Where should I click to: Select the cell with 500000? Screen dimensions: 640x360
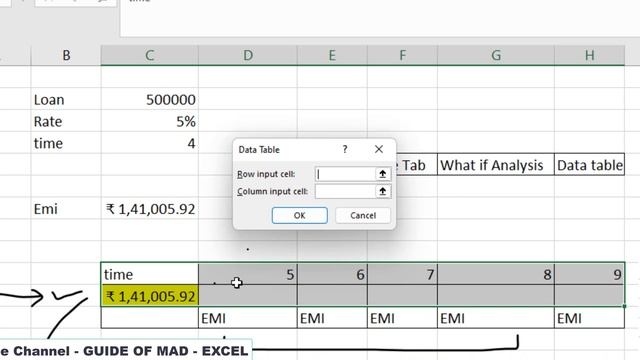(x=149, y=100)
